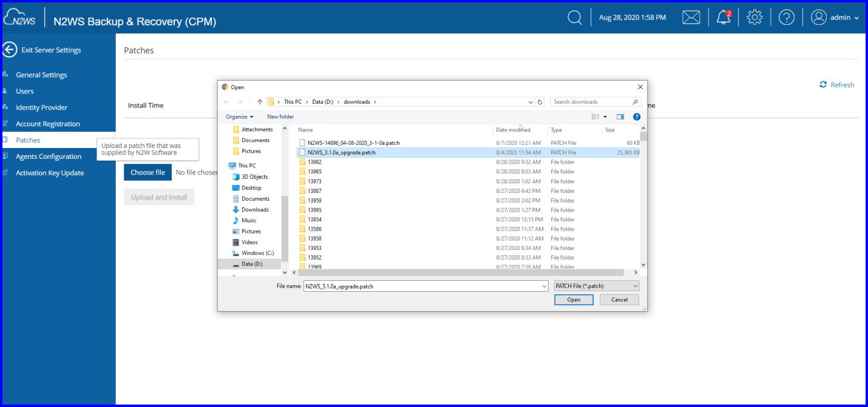Click the Cancel button in dialog

tap(619, 300)
